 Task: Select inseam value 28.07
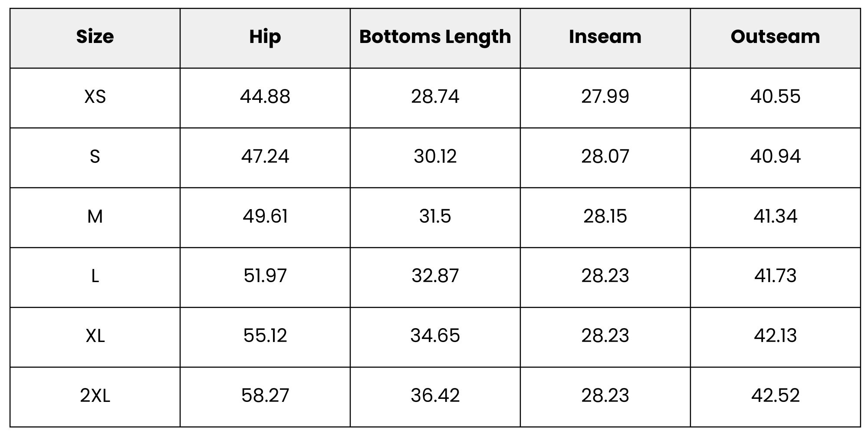pos(605,156)
